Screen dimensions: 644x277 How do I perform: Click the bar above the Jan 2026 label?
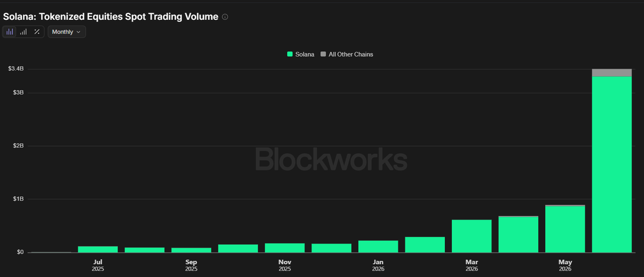tap(378, 246)
